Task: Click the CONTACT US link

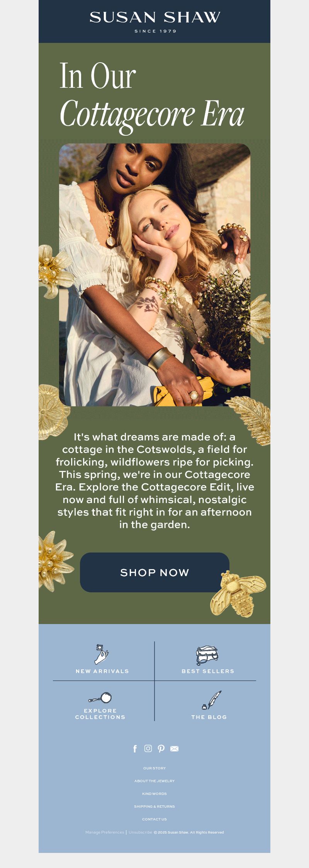Action: (x=154, y=819)
